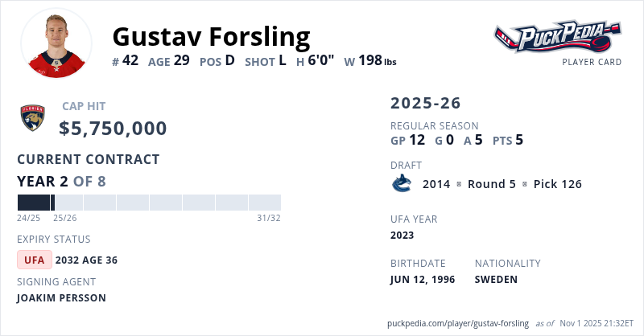Screen dimensions: 644x336
Task: Click the Florida Panthers team logo
Action: tap(33, 119)
